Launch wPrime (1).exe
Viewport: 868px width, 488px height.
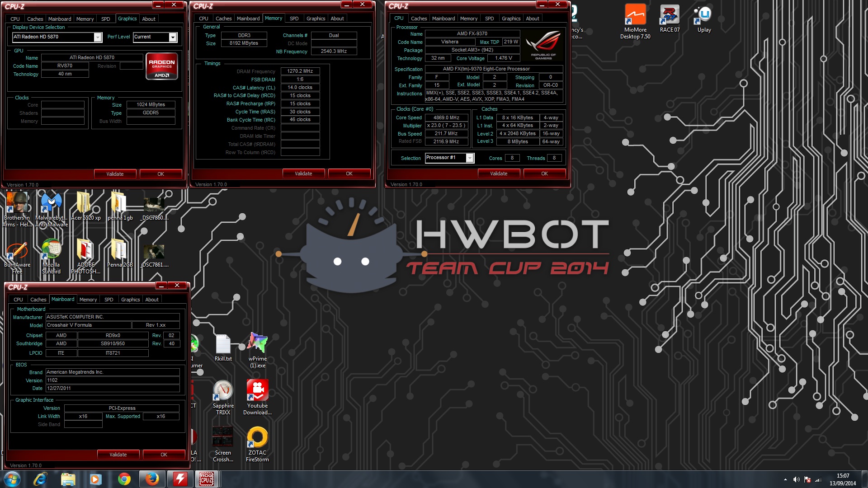click(x=257, y=350)
